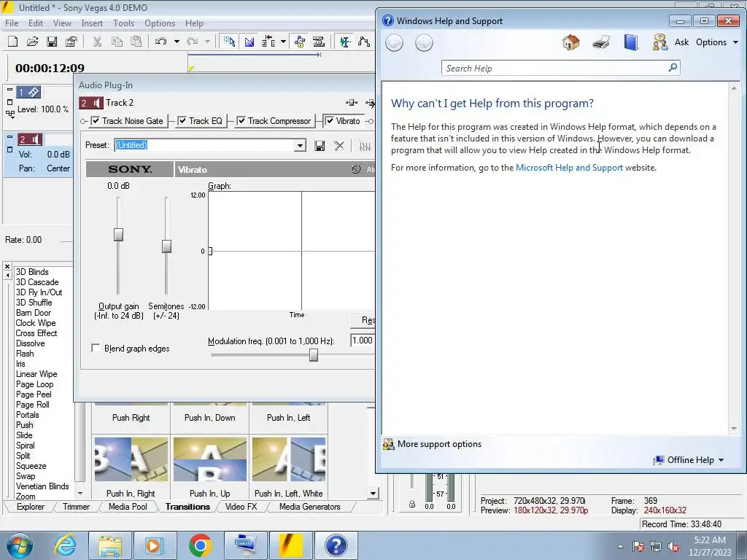This screenshot has height=560, width=747.
Task: Select the Normal Edit tool
Action: [345, 42]
